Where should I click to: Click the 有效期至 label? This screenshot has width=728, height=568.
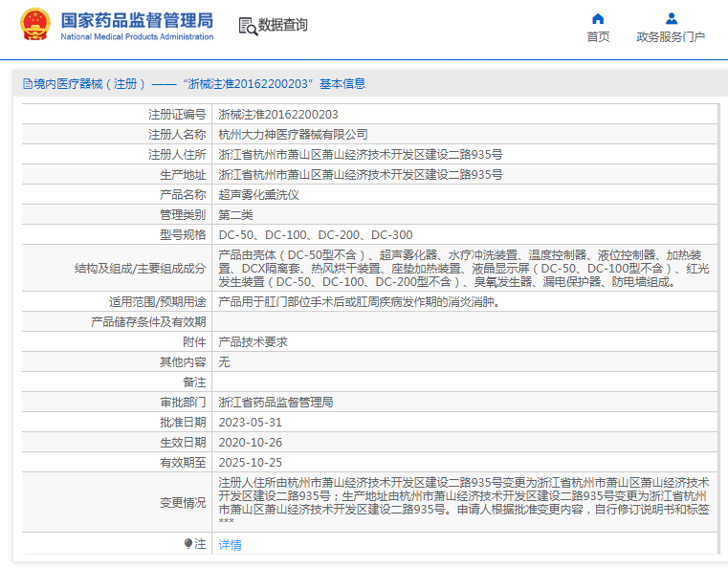(183, 462)
